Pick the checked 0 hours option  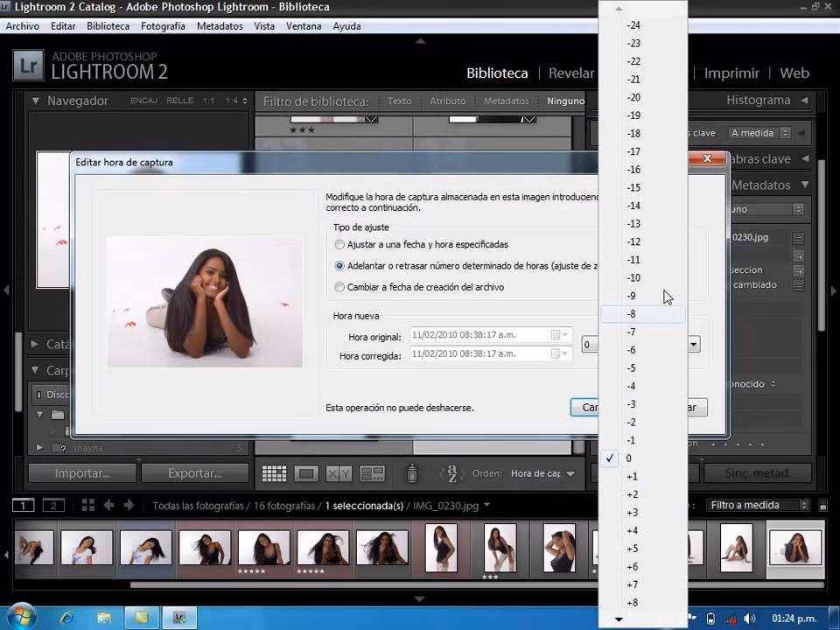[643, 458]
